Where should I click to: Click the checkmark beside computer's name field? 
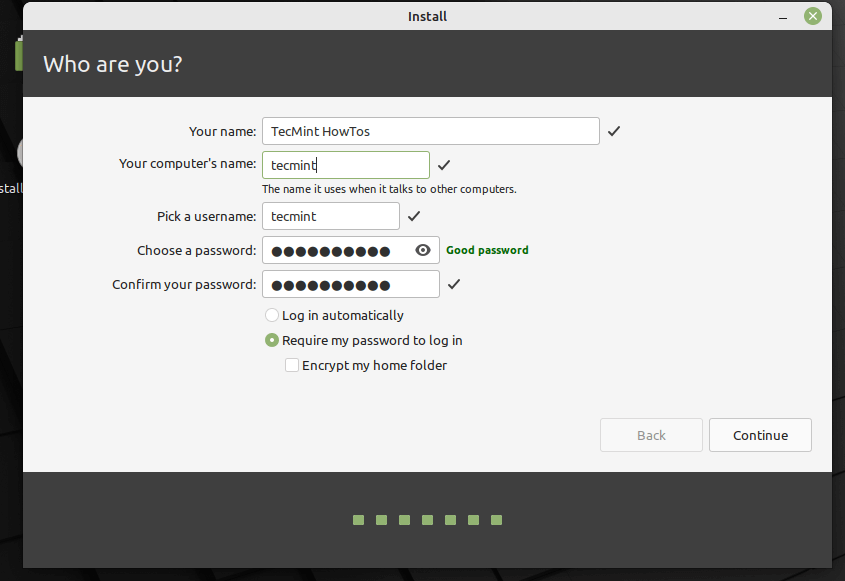(x=444, y=165)
